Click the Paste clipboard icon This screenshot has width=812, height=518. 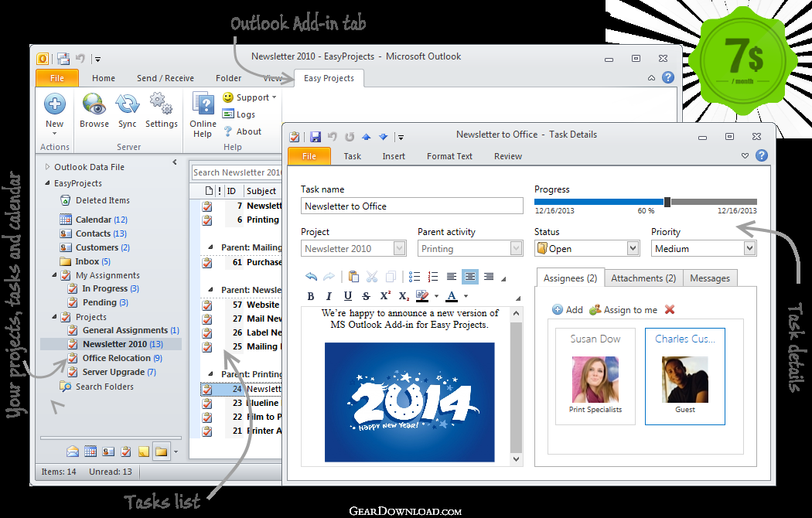tap(353, 277)
